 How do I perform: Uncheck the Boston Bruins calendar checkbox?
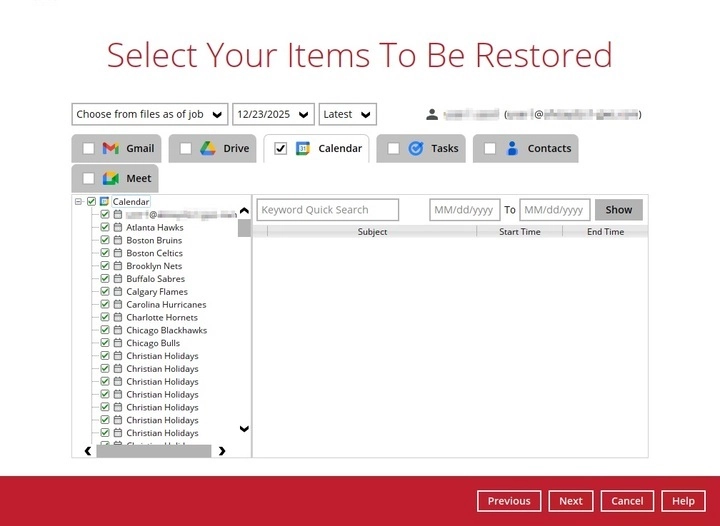tap(105, 240)
